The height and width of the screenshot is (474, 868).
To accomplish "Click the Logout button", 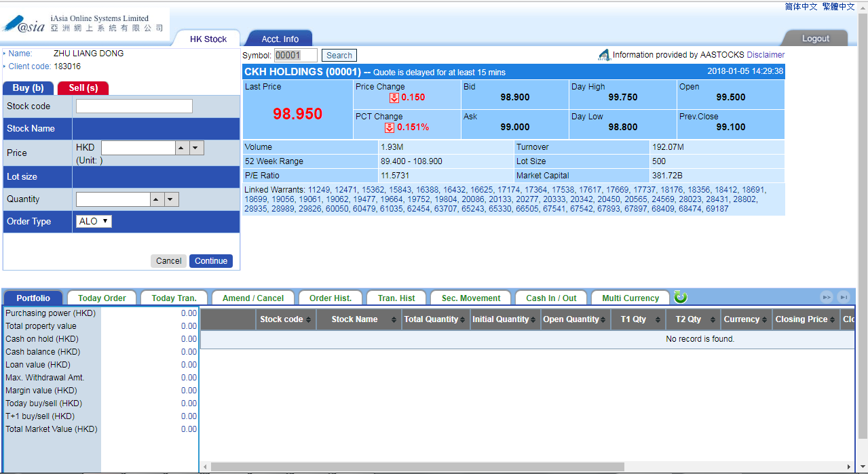I will click(x=815, y=39).
